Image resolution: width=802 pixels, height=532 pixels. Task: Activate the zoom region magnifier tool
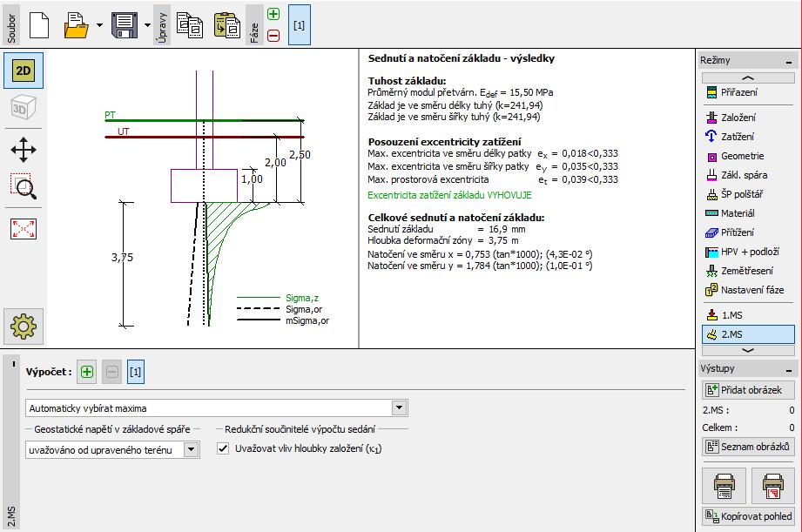(24, 186)
